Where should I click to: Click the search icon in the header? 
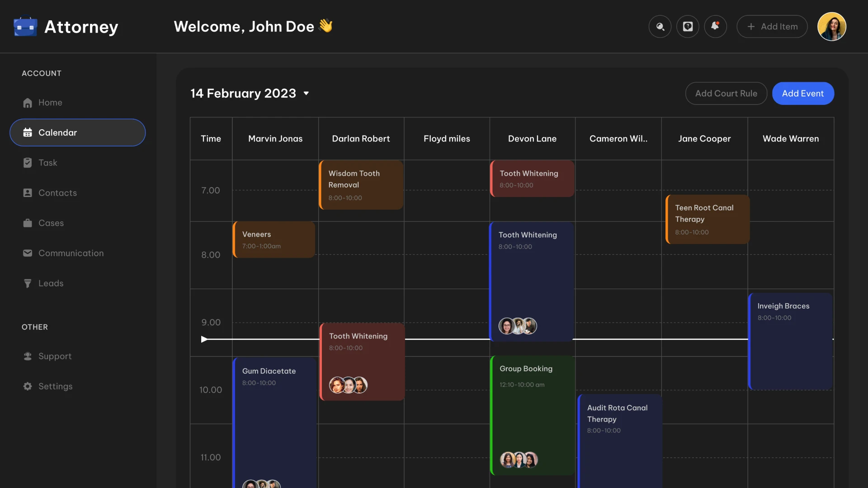click(x=660, y=26)
